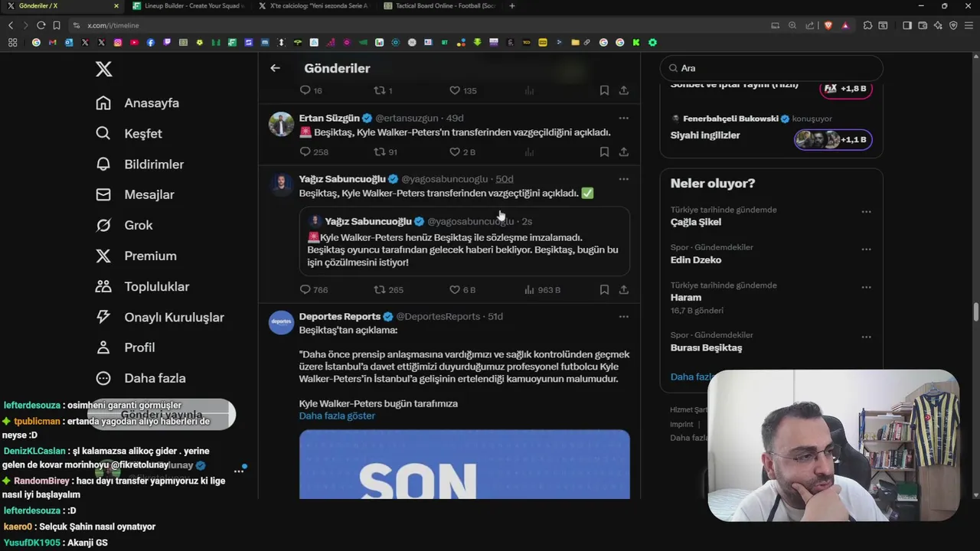Open the browser extensions puzzle icon
The height and width of the screenshot is (551, 980).
(x=867, y=25)
